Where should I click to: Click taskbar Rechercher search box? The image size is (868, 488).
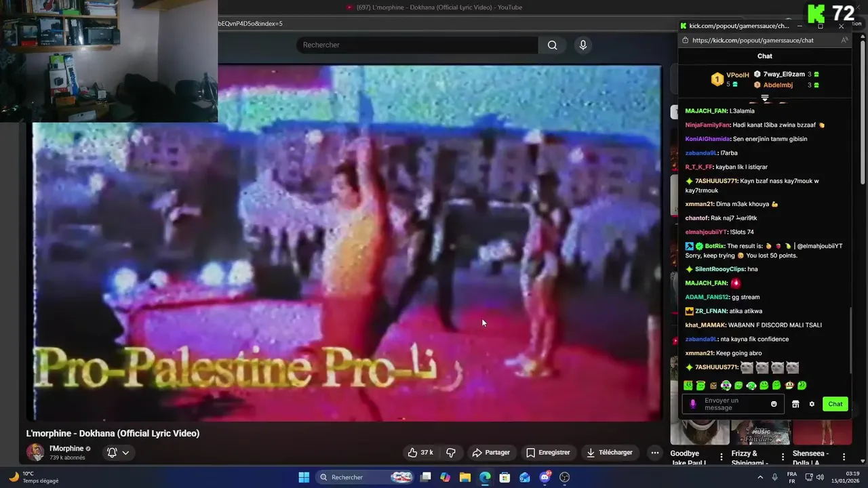tap(366, 477)
